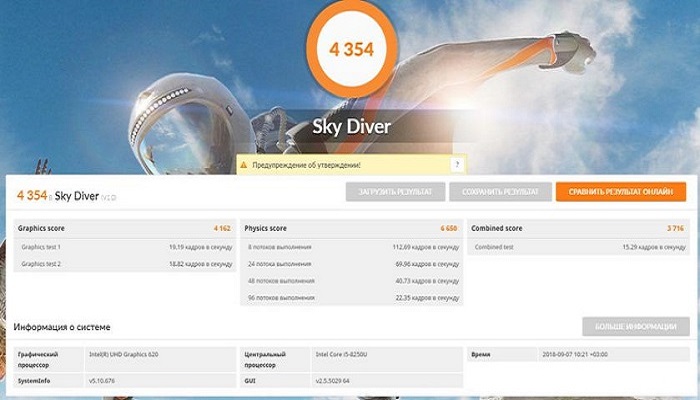
Task: Click 'Intel(R) UHD Graphics 620' value
Action: coord(124,354)
